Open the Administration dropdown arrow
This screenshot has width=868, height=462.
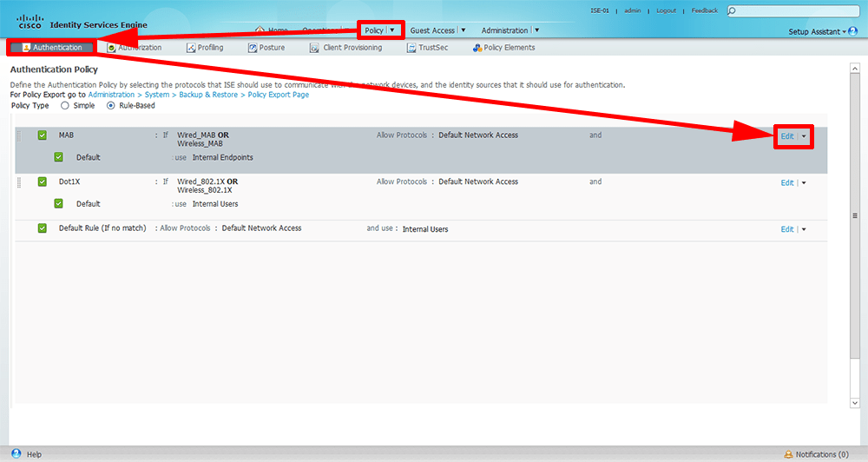point(537,30)
